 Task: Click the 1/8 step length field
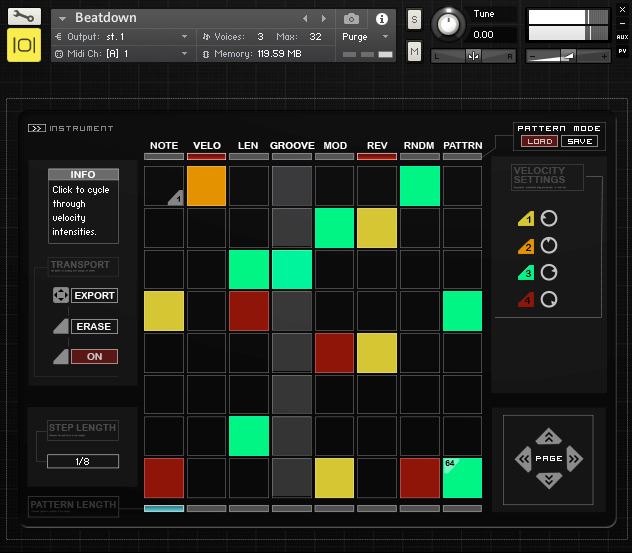[x=82, y=461]
